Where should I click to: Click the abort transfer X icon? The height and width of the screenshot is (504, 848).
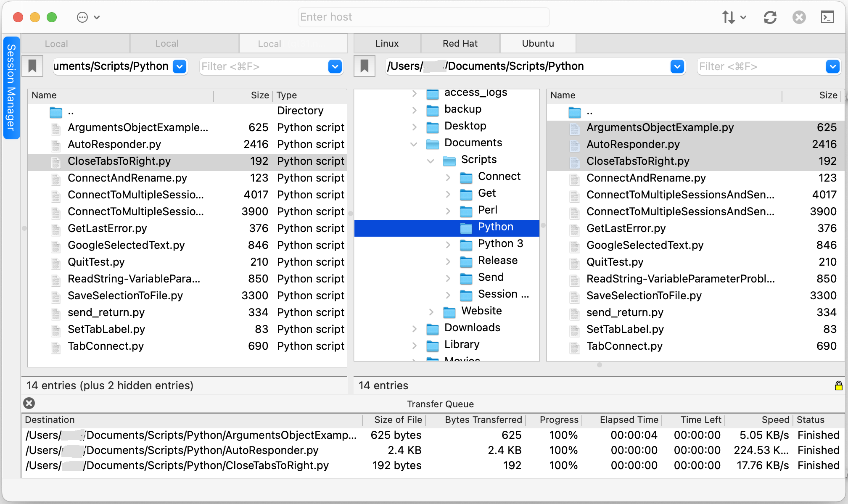coord(799,17)
